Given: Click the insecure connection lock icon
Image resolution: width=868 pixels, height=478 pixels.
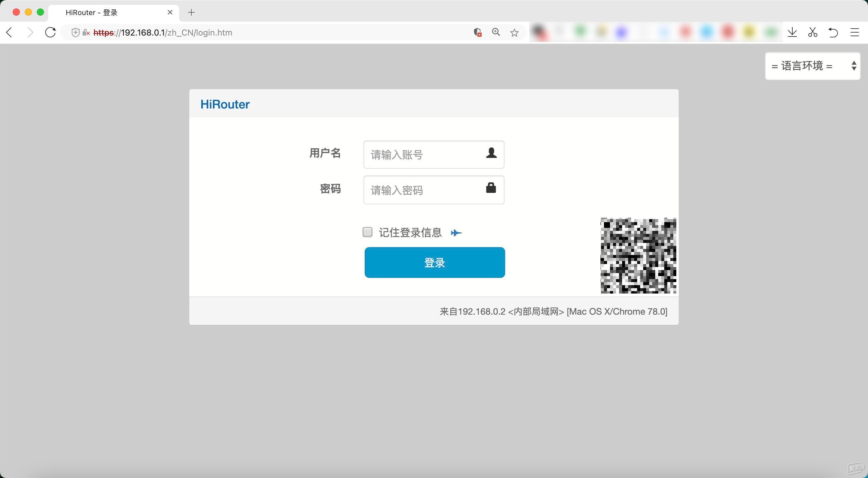Looking at the screenshot, I should [x=86, y=33].
